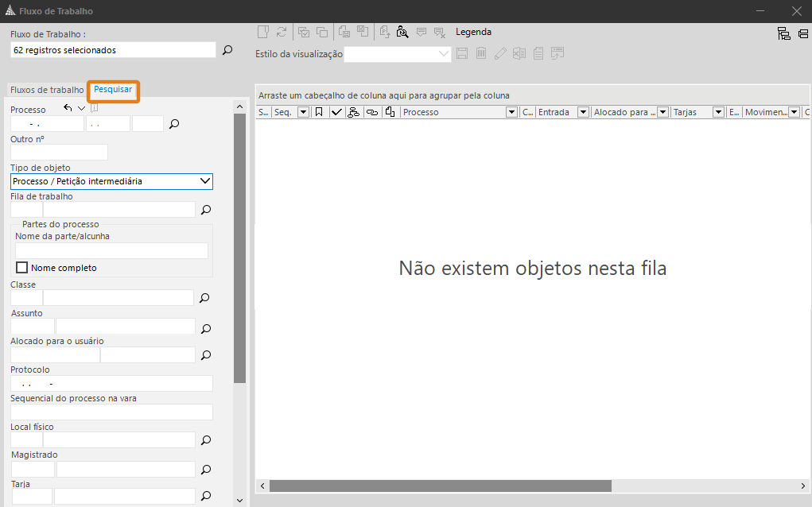812x507 pixels.
Task: Click the magnifier beside Fluxo de Trabalho field
Action: click(227, 50)
